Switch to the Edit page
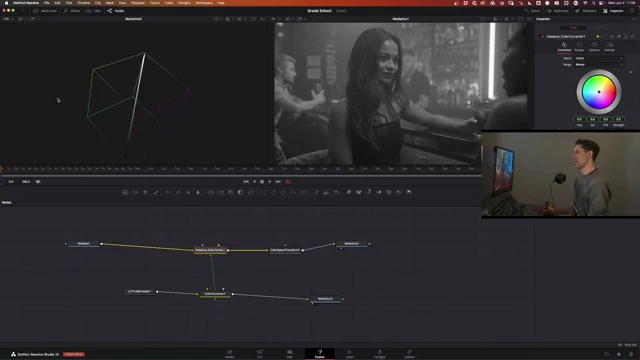This screenshot has height=360, width=640. click(289, 354)
